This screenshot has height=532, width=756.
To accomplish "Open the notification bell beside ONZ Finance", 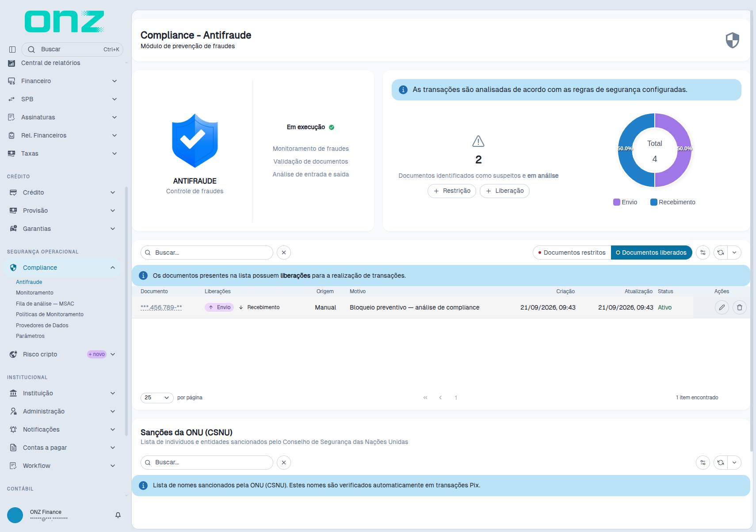I will (x=118, y=515).
